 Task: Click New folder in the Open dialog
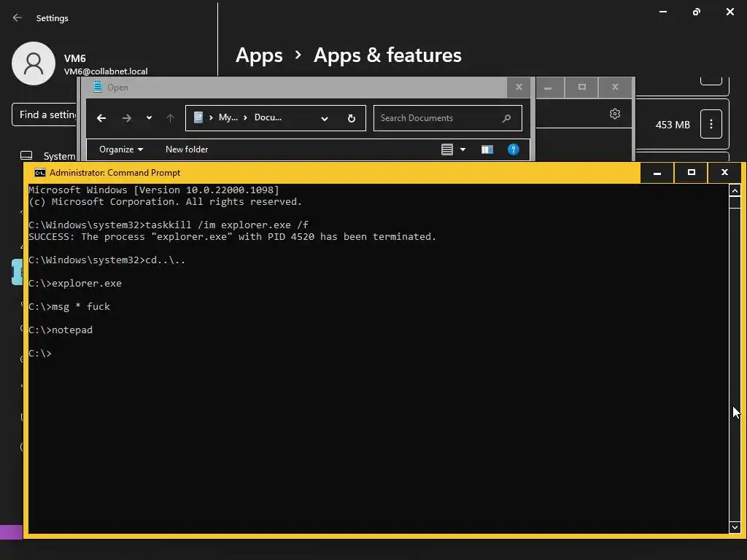tap(187, 149)
